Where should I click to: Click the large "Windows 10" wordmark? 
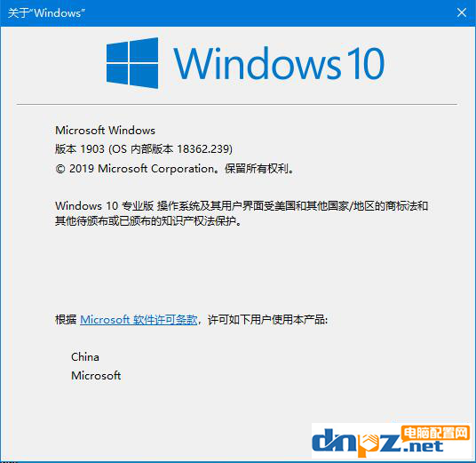pyautogui.click(x=279, y=63)
